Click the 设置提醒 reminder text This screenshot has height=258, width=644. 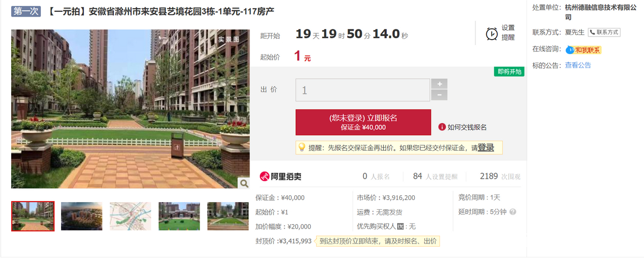tap(508, 33)
